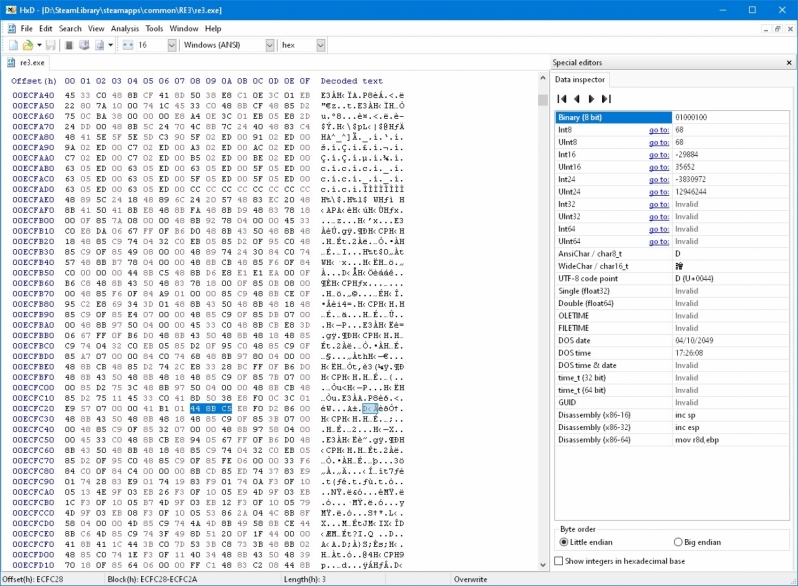
Task: Open the bytes per row dropdown showing 16
Action: tap(172, 45)
